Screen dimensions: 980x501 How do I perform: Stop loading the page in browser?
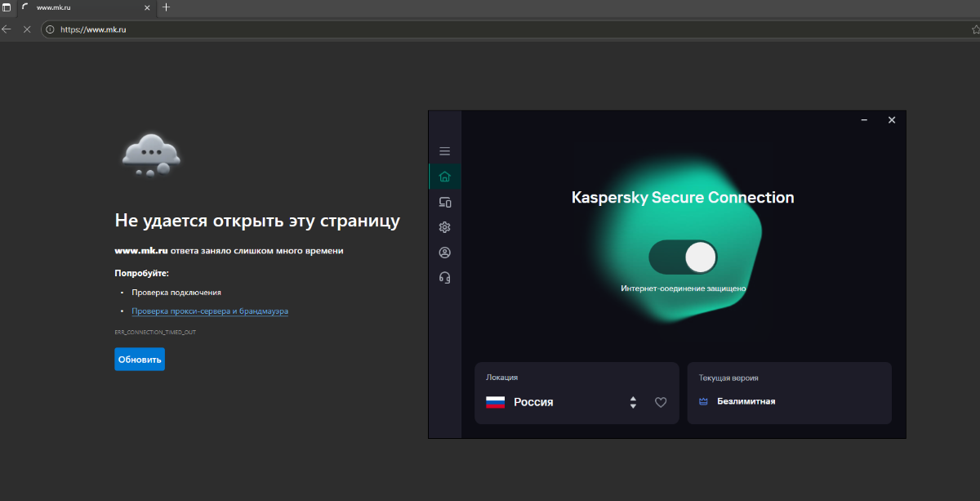(27, 29)
